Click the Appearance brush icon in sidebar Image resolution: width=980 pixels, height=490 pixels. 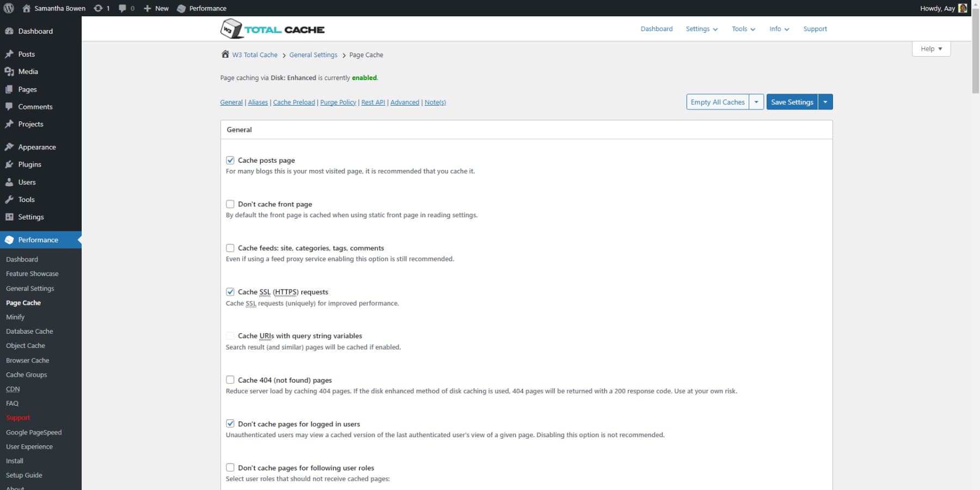coord(9,147)
